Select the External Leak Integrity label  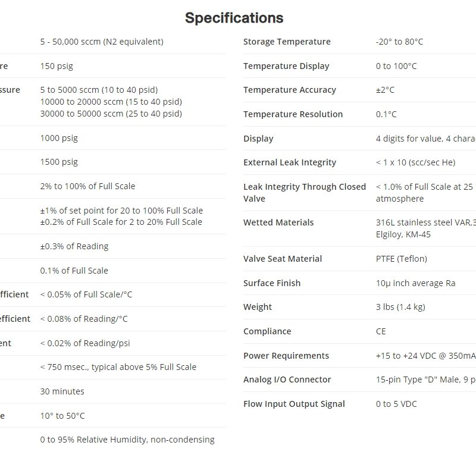coord(290,162)
